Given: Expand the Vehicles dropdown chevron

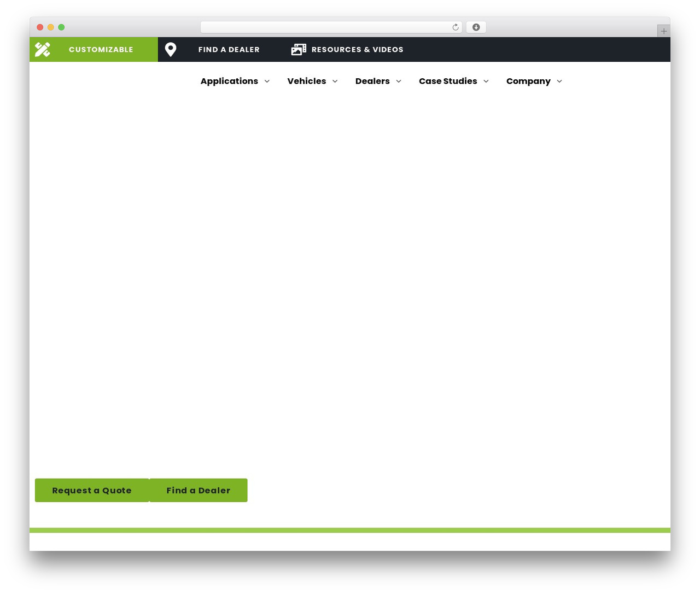Looking at the screenshot, I should [x=335, y=81].
